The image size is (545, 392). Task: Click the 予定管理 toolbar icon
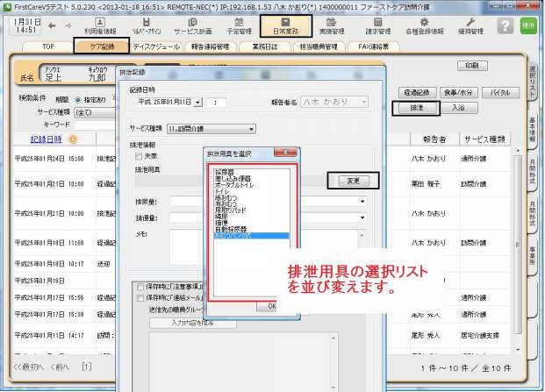238,25
